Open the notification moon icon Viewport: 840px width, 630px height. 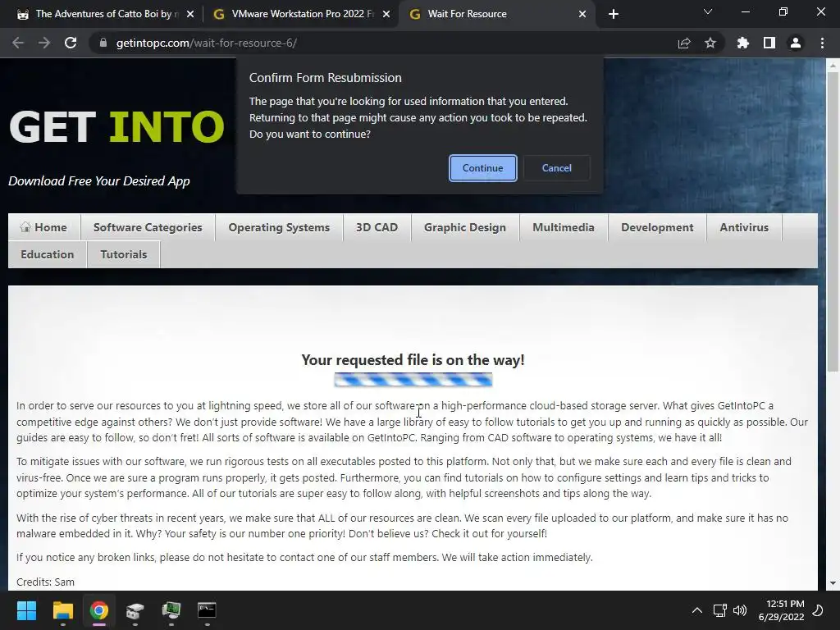click(818, 610)
